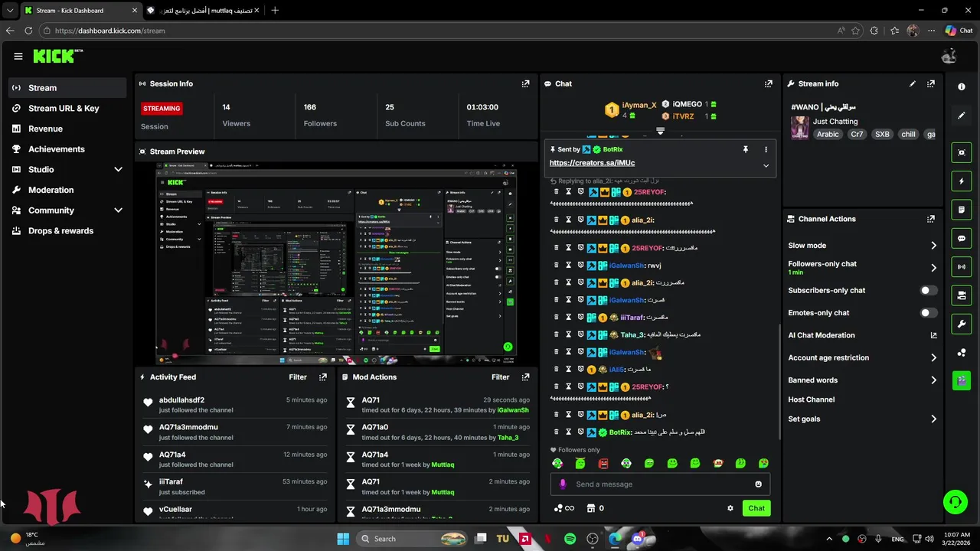Click the green broadcast signal sidebar icon
Image resolution: width=980 pixels, height=551 pixels.
962,267
